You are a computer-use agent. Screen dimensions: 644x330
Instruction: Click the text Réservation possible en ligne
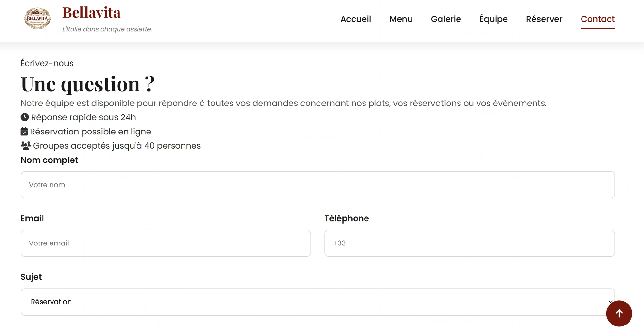[90, 132]
